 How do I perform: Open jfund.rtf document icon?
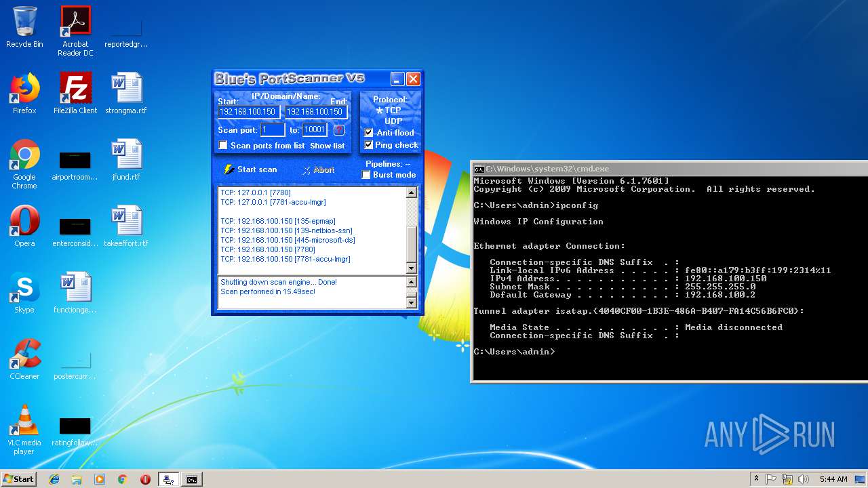tap(126, 160)
